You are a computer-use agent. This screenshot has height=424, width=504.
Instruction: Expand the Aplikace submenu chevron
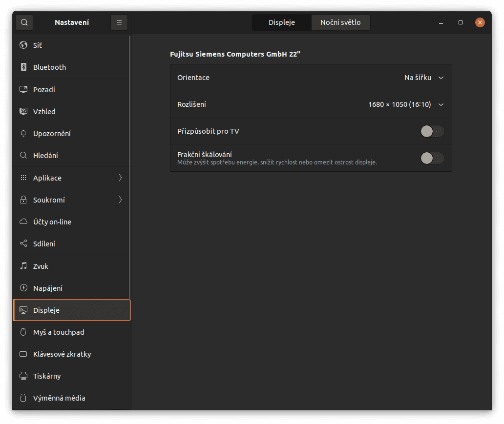point(120,178)
